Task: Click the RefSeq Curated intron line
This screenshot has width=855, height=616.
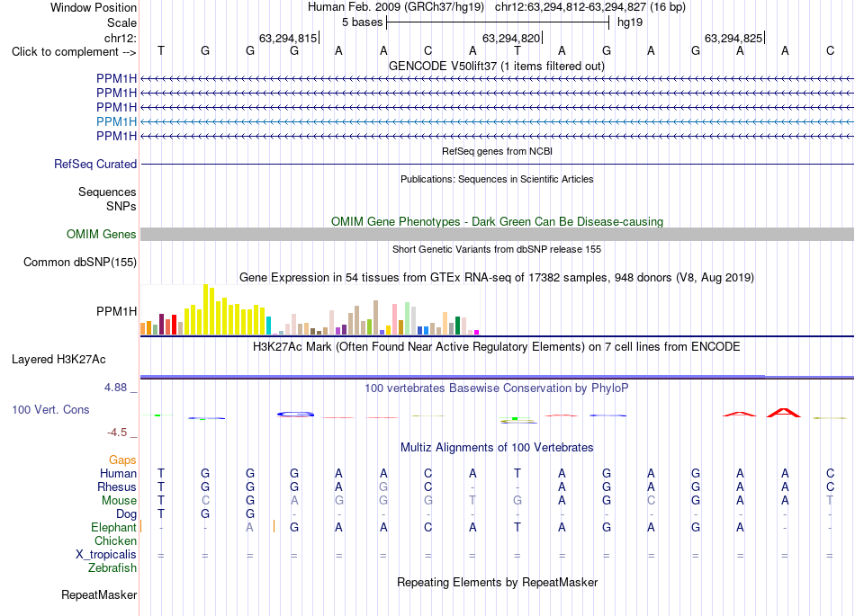Action: (x=497, y=164)
